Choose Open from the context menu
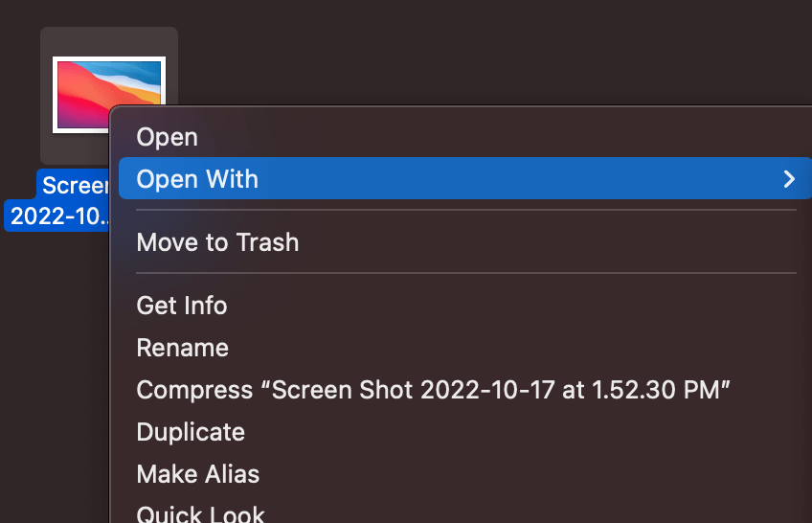 click(x=168, y=137)
